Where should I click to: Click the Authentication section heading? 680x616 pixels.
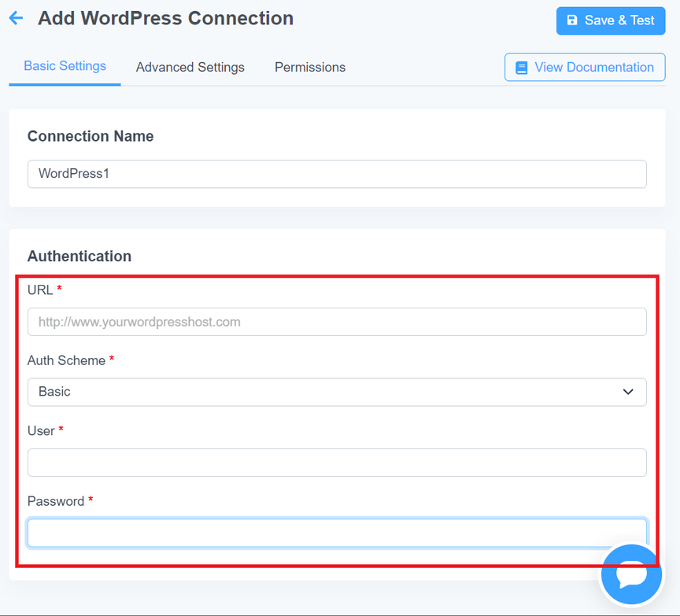tap(79, 256)
